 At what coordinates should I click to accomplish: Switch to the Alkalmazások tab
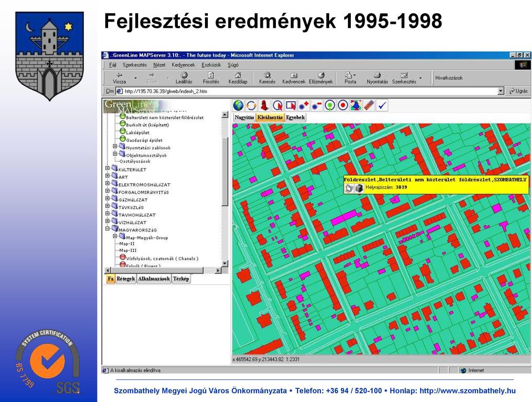pyautogui.click(x=154, y=279)
